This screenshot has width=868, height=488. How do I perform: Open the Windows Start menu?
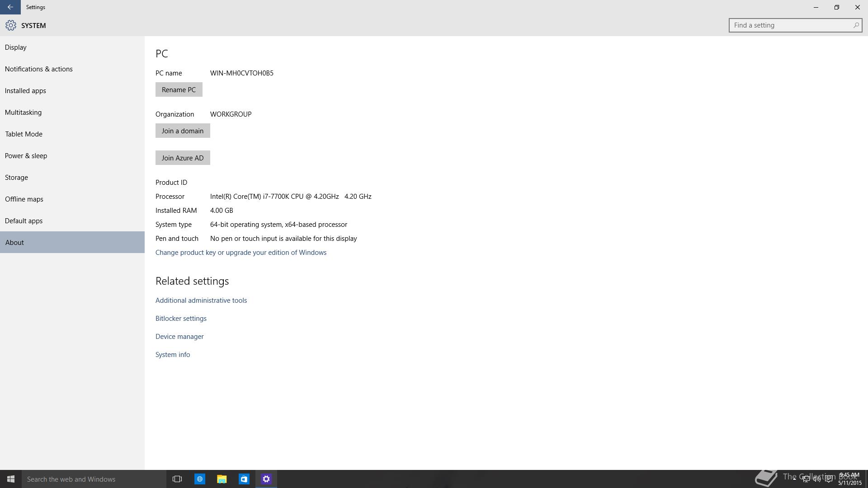[11, 479]
